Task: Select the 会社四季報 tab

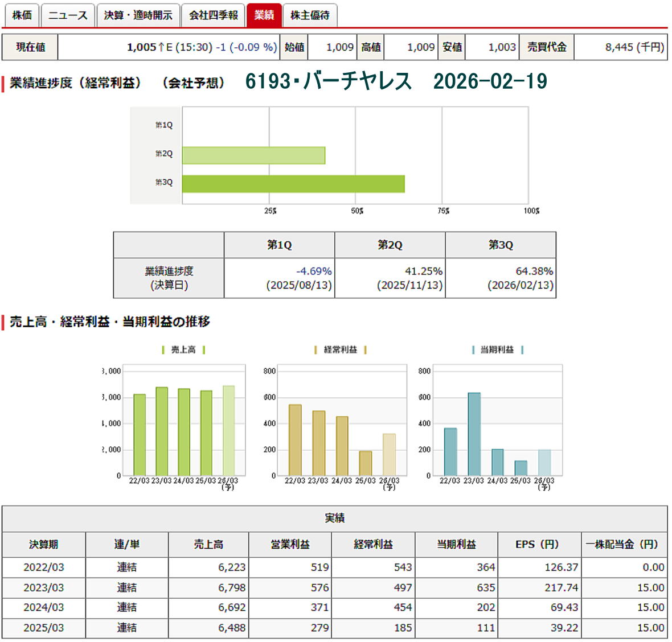Action: click(214, 15)
